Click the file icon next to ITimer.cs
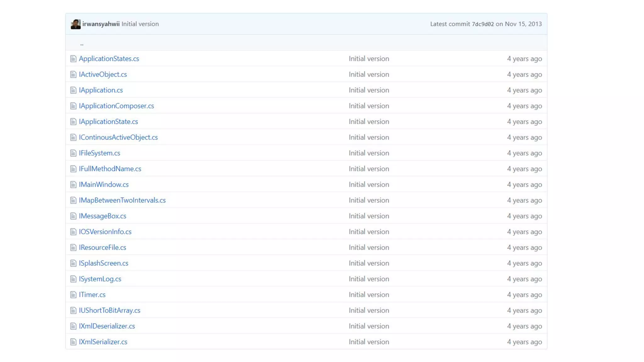The height and width of the screenshot is (362, 644). [x=73, y=295]
